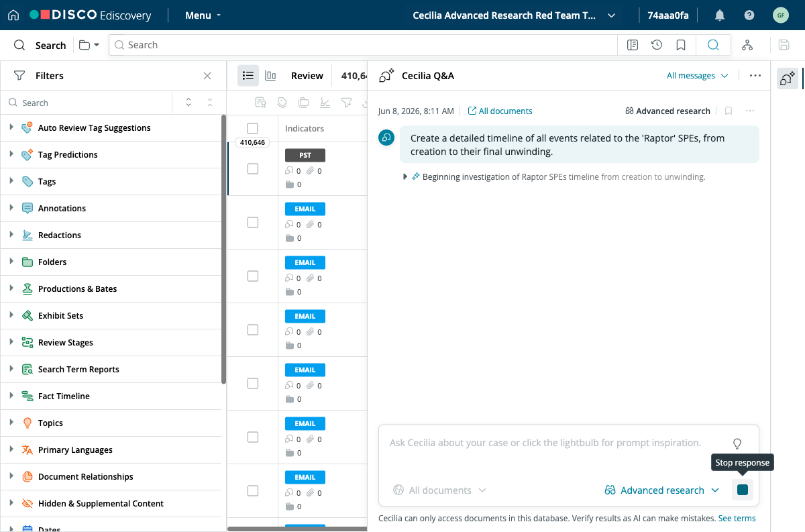Stop the Cecilia response

(x=743, y=490)
